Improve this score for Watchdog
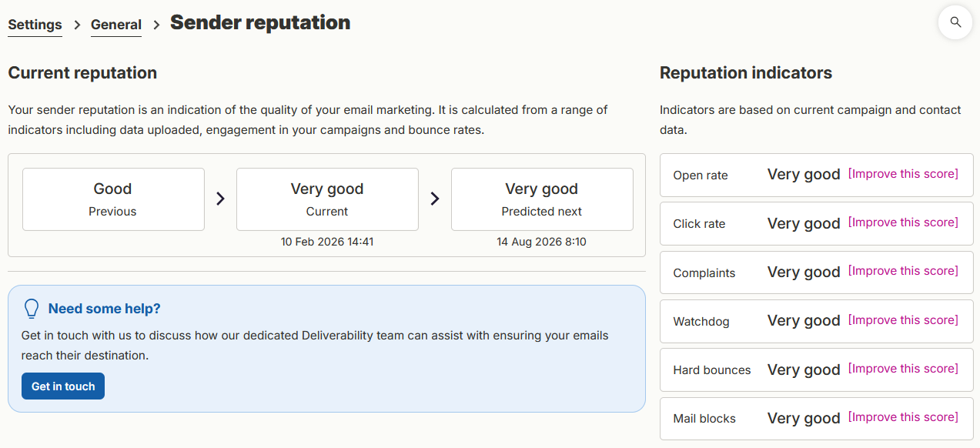Screen dimensions: 980x448 pyautogui.click(x=903, y=320)
